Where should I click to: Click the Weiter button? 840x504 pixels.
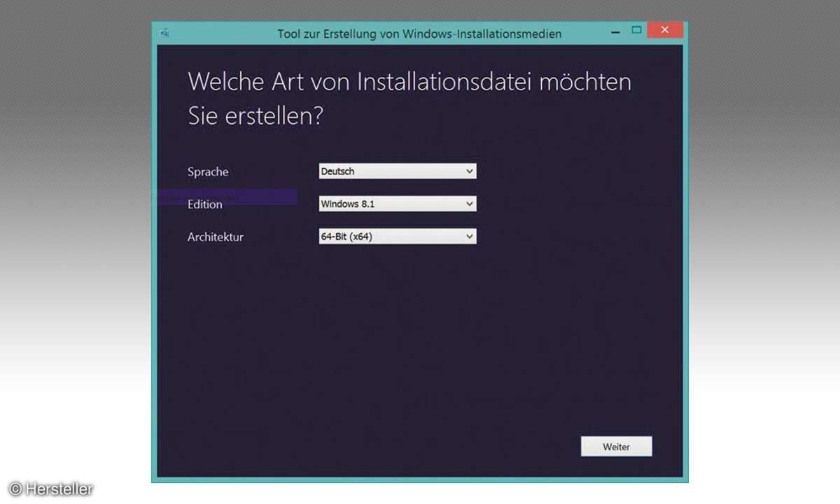click(616, 447)
